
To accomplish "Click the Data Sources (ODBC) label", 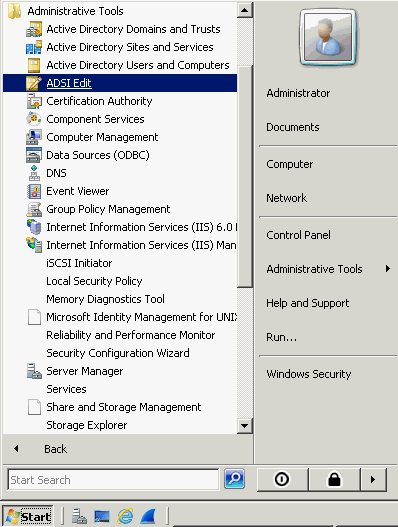I will tap(98, 155).
